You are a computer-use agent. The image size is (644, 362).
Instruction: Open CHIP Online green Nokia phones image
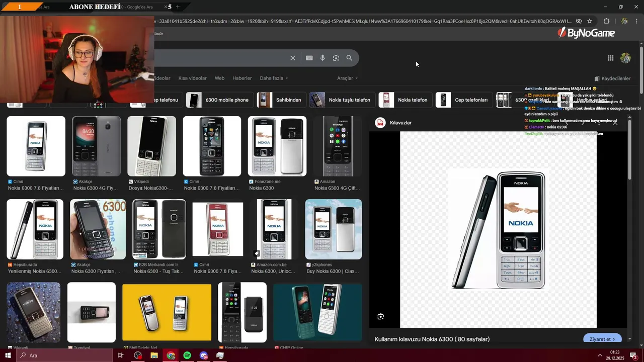317,312
